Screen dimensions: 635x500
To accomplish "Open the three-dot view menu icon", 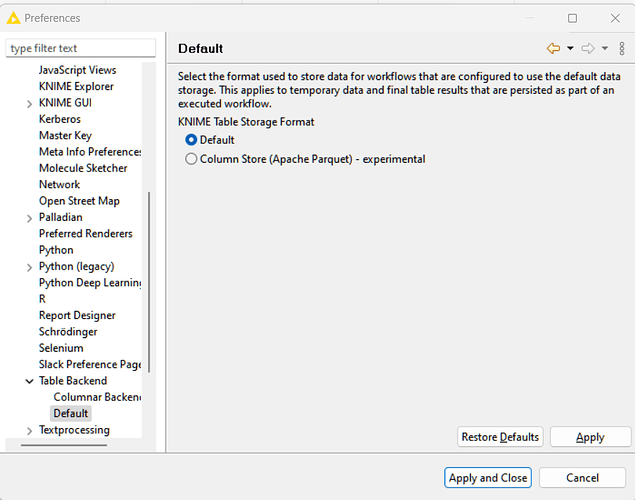I will click(x=622, y=49).
